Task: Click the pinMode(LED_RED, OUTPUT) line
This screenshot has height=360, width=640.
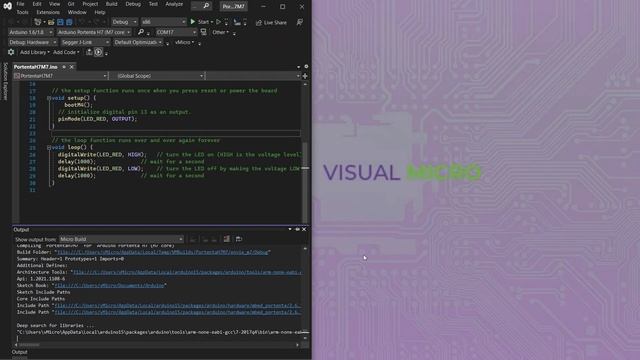Action: [x=98, y=119]
